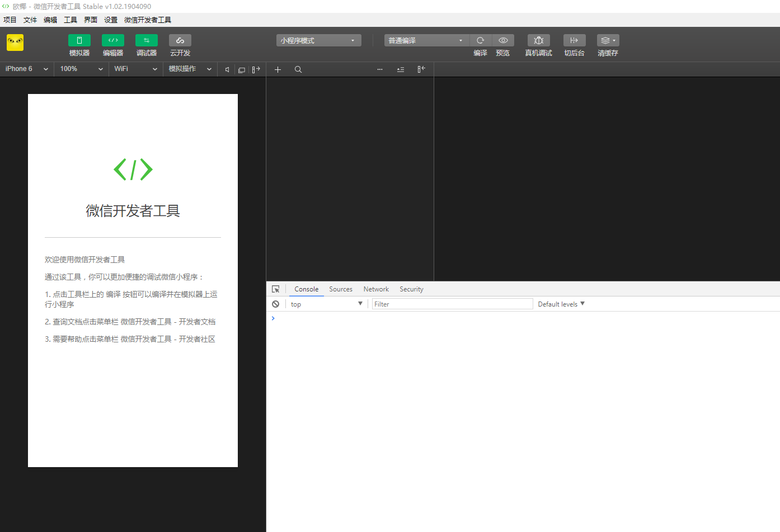The image size is (780, 532).
Task: Click the dock simulator panel arrow icon
Action: click(256, 69)
